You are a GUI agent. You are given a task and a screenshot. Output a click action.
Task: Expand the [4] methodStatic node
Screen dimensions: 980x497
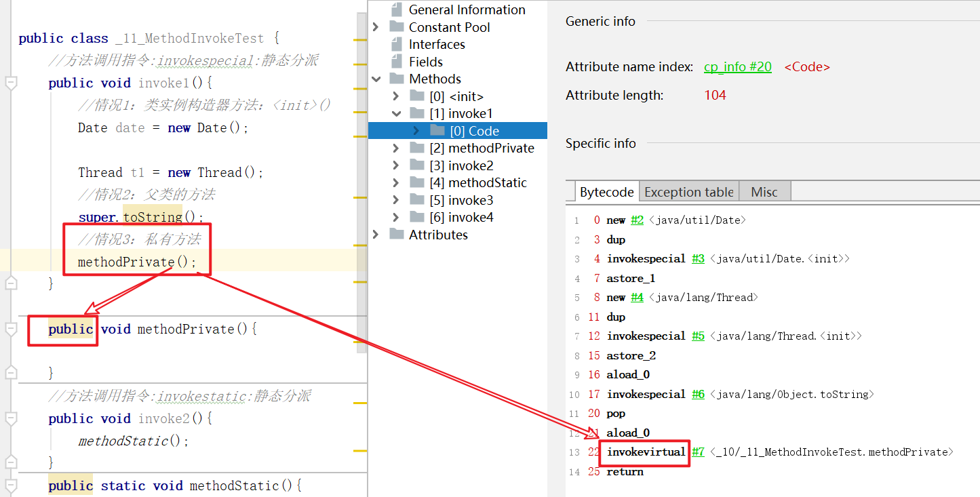(x=396, y=182)
